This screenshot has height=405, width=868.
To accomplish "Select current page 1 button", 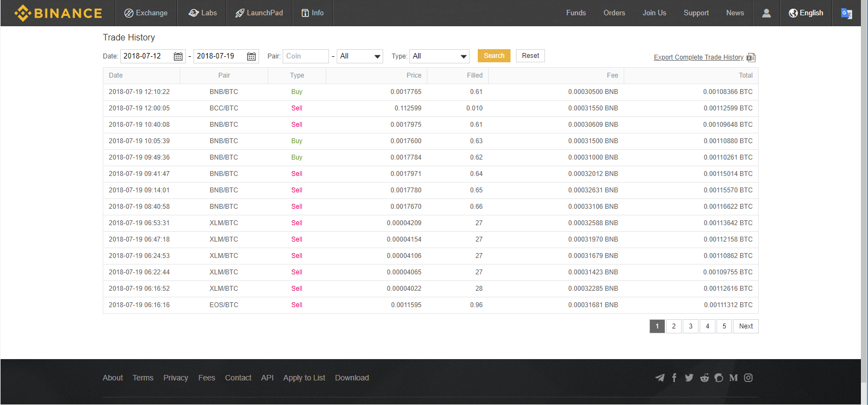I will coord(657,326).
